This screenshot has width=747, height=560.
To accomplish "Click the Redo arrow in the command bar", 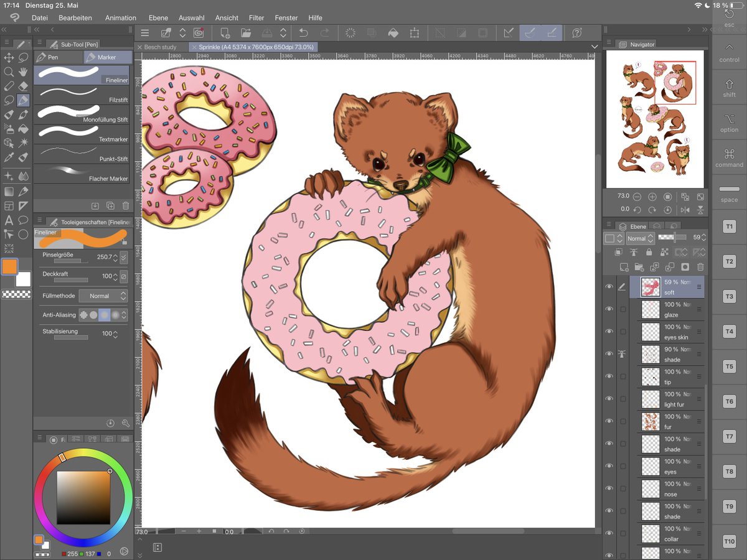I will point(325,33).
